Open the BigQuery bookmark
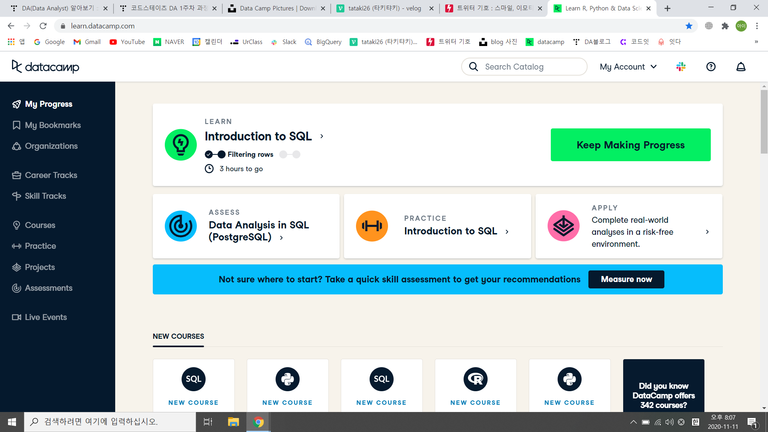 tap(323, 42)
